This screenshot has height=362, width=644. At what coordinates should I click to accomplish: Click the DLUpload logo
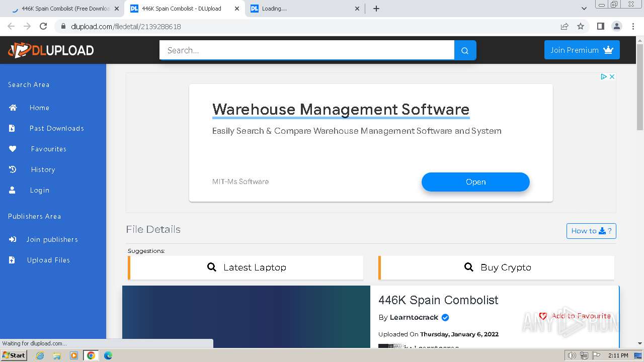[51, 50]
